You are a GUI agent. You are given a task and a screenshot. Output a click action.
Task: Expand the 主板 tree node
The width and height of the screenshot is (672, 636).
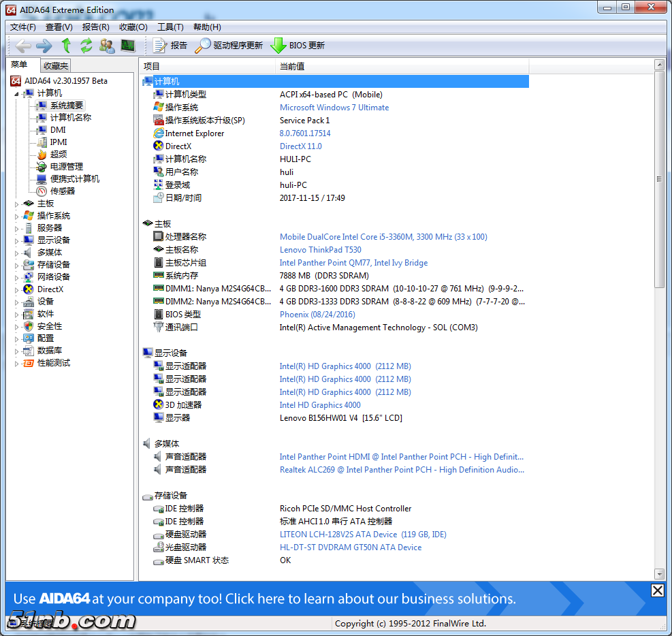17,204
